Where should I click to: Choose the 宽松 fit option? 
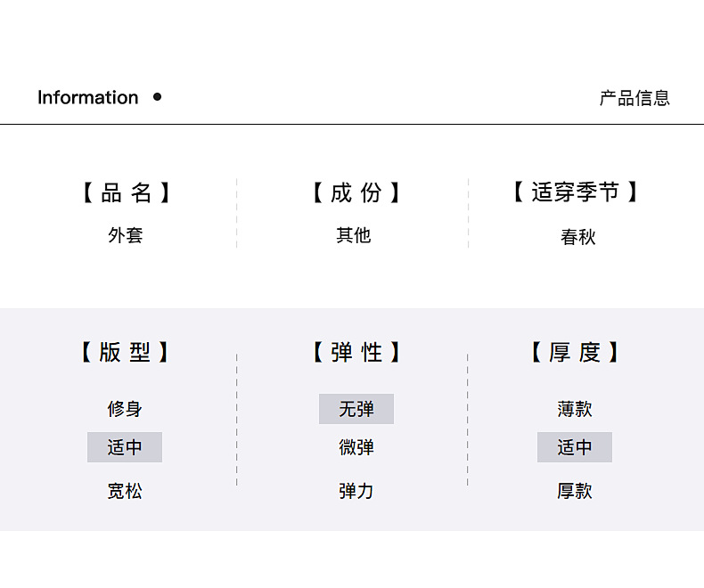(x=125, y=491)
